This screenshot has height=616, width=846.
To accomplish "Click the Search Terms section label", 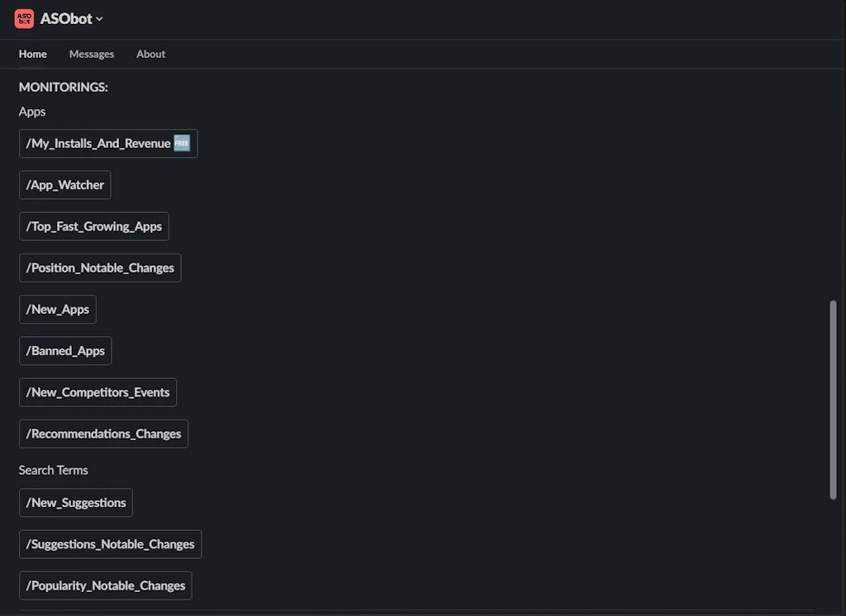I will [x=53, y=470].
